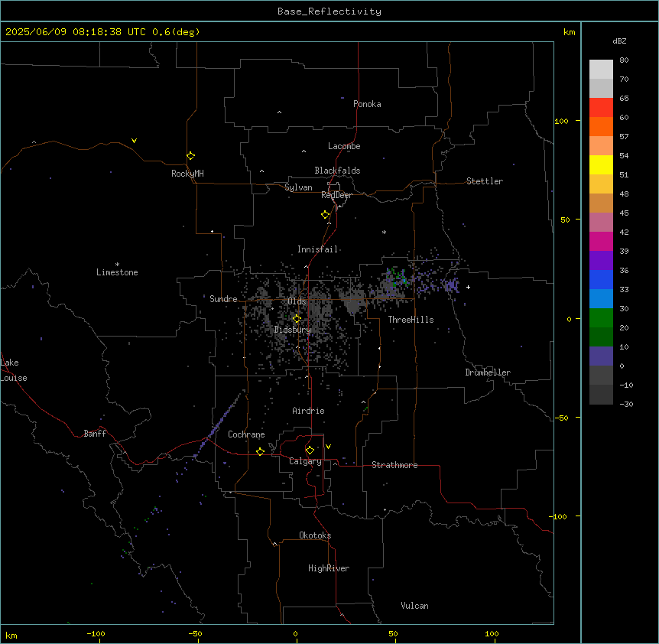Screen dimensions: 659x644
Task: Click the Airdrie city label
Action: pos(309,411)
